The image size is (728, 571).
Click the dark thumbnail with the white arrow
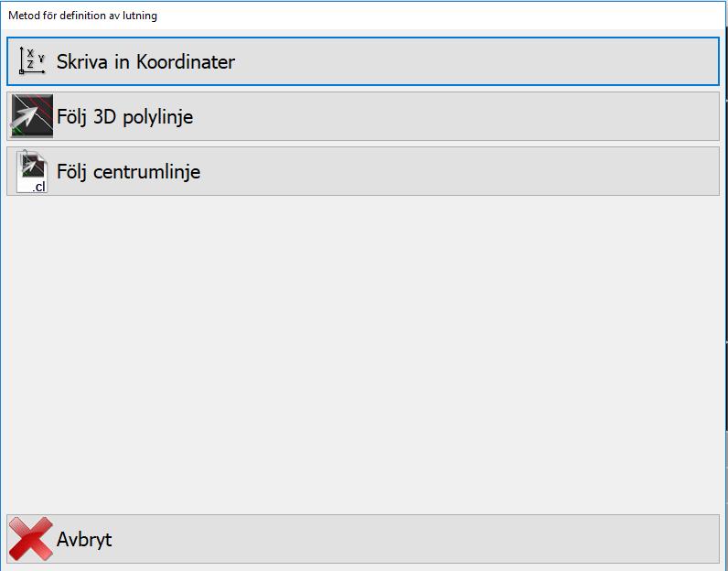(x=32, y=116)
